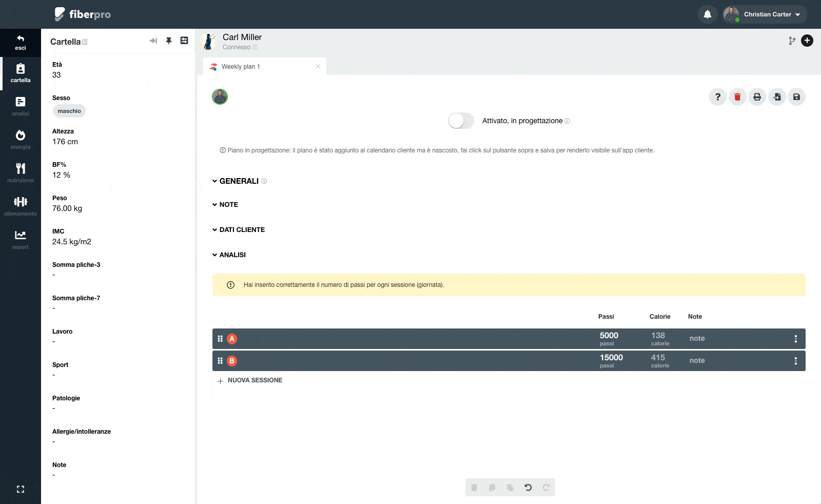Click note field of session B
This screenshot has width=821, height=504.
point(697,361)
